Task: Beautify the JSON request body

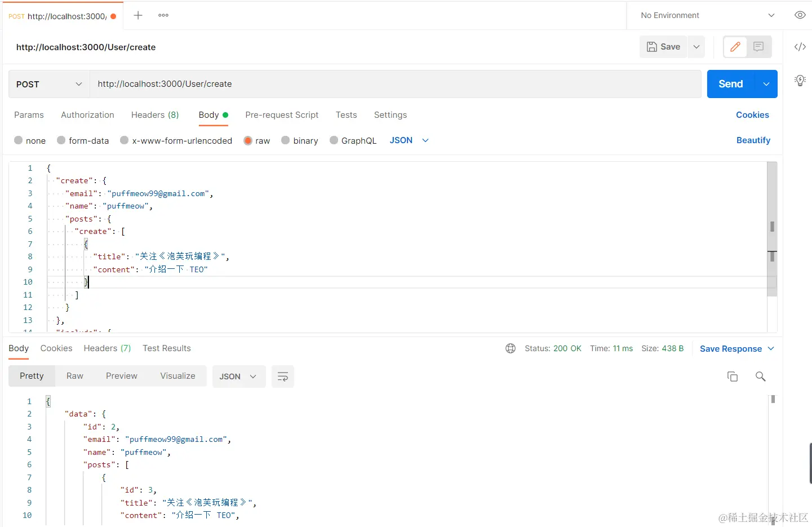Action: (x=753, y=140)
